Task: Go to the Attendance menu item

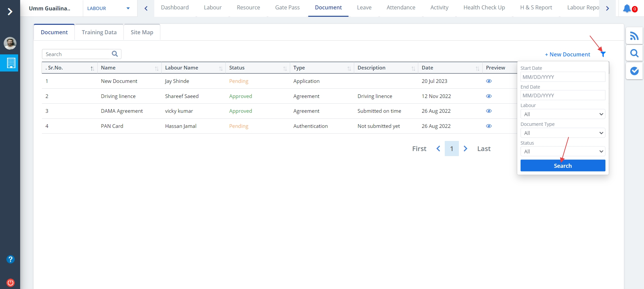Action: [x=400, y=7]
